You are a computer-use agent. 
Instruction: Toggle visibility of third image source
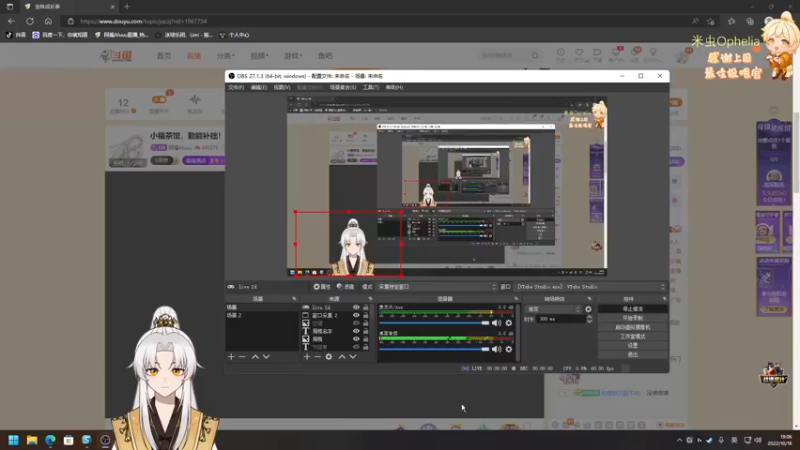click(x=356, y=323)
